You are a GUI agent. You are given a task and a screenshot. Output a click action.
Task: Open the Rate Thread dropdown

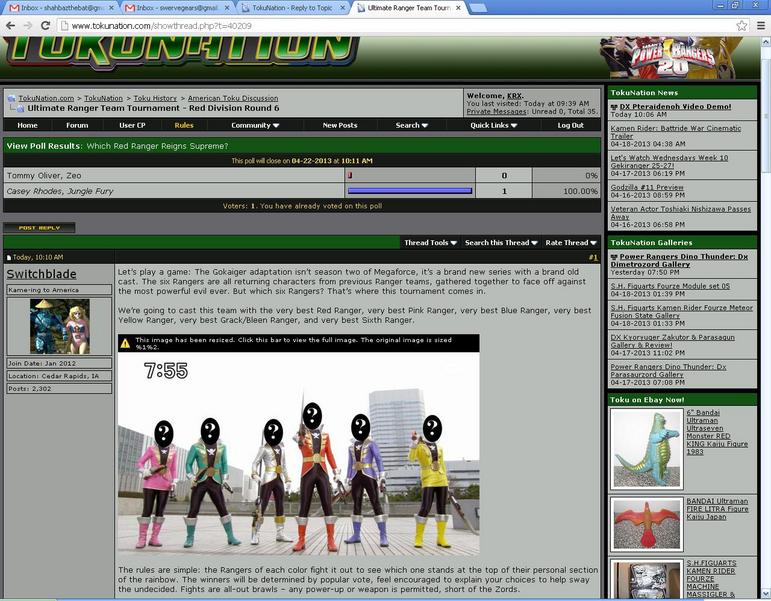pyautogui.click(x=570, y=243)
